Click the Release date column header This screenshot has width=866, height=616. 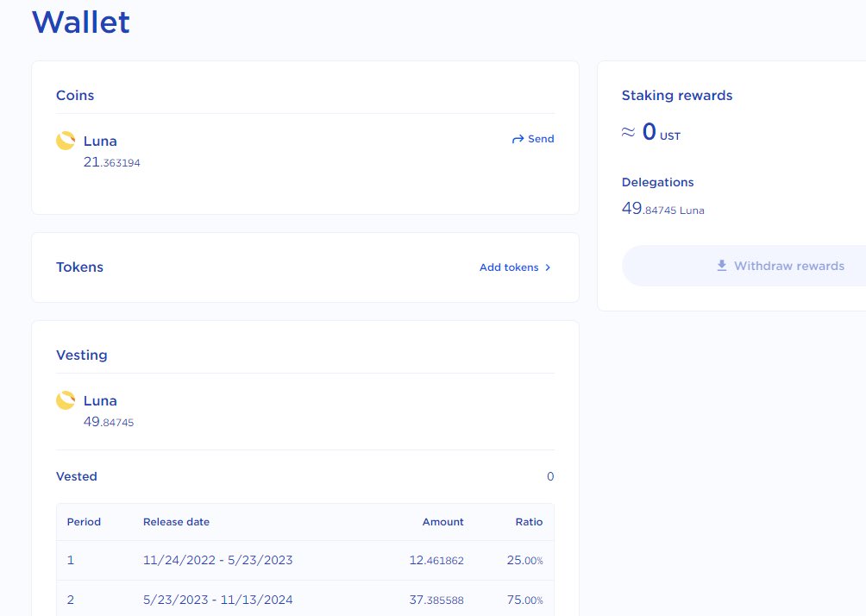(176, 521)
